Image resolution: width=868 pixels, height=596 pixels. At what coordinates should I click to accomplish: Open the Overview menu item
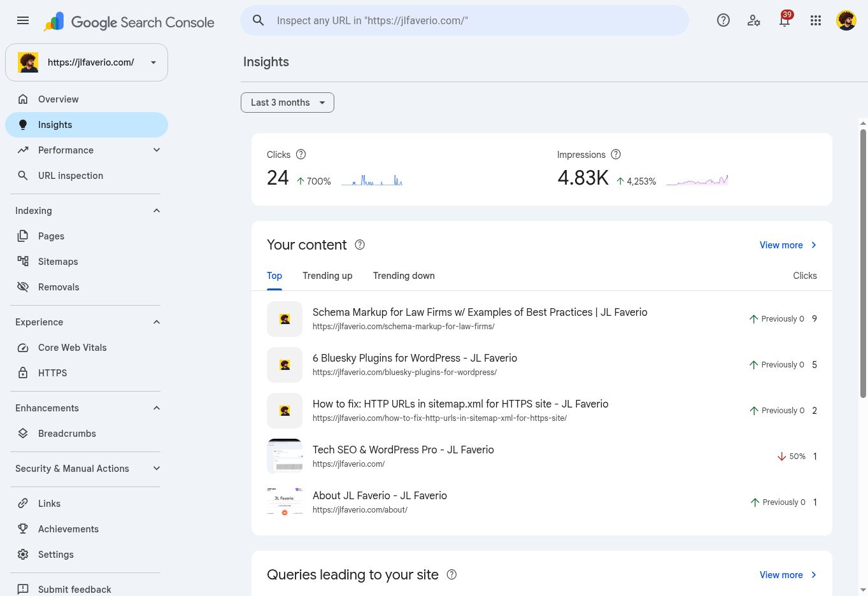tap(87, 99)
